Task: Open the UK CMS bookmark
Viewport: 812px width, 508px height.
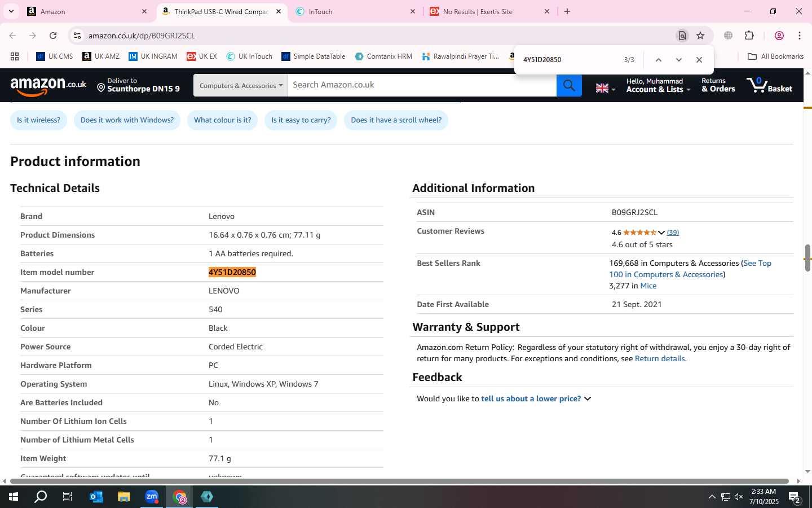Action: pos(55,56)
